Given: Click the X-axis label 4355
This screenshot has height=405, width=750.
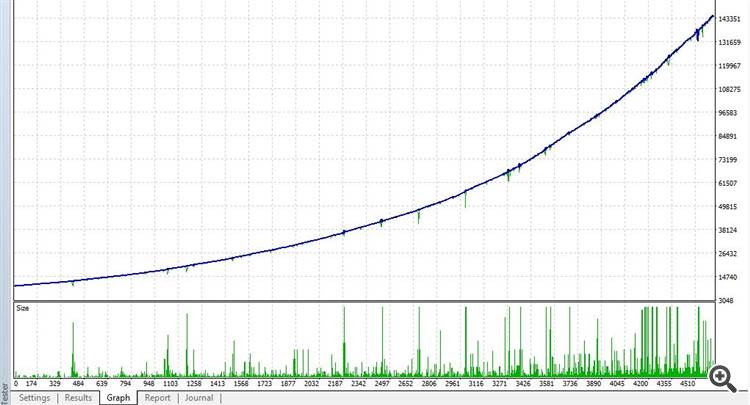Looking at the screenshot, I should pyautogui.click(x=664, y=383).
